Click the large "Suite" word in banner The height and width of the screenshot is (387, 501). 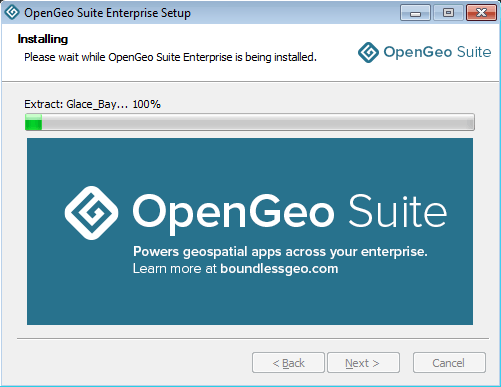[397, 211]
